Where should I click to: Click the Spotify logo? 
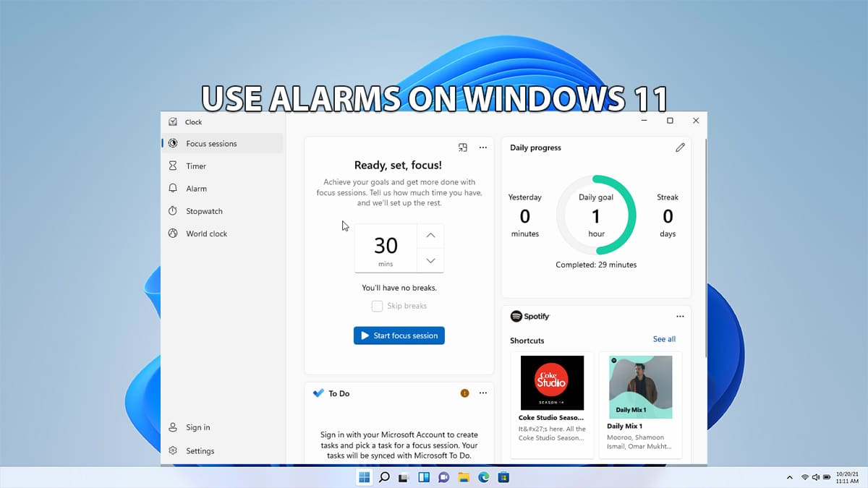530,317
